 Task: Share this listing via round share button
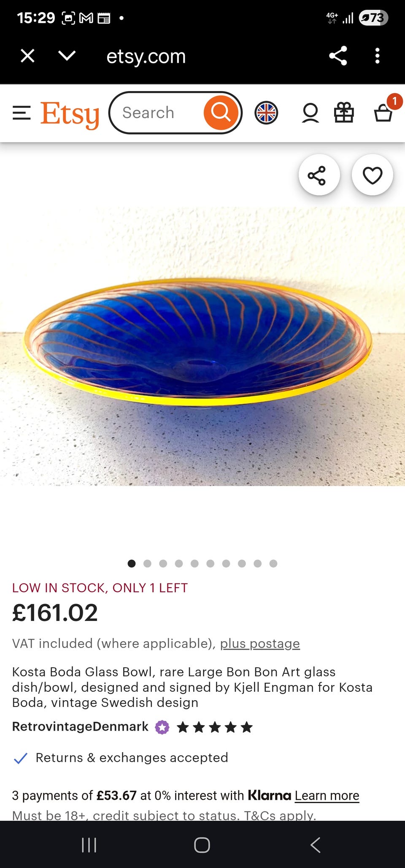click(x=319, y=175)
